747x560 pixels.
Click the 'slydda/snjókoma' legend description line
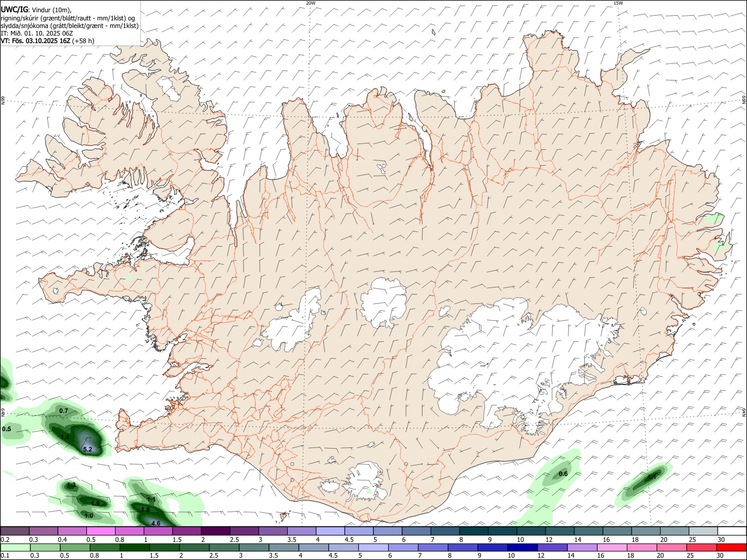[x=69, y=26]
